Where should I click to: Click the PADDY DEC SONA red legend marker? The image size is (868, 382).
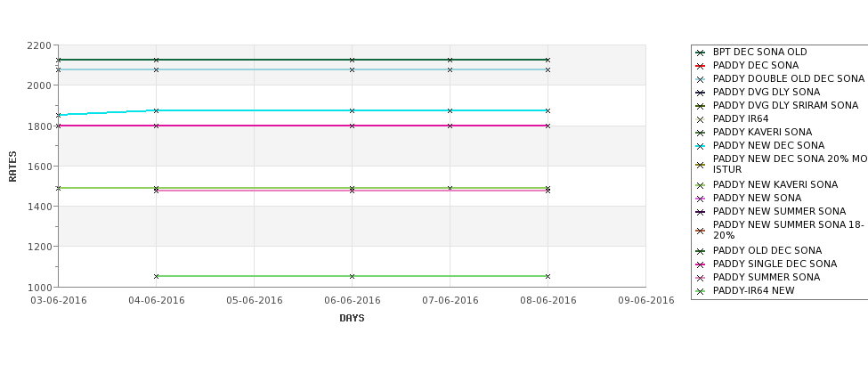click(701, 67)
